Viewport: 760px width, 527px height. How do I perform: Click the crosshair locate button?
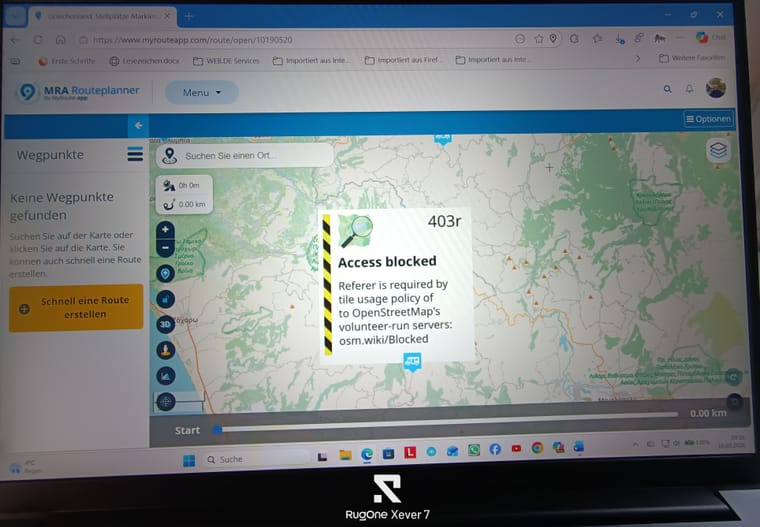(x=165, y=401)
